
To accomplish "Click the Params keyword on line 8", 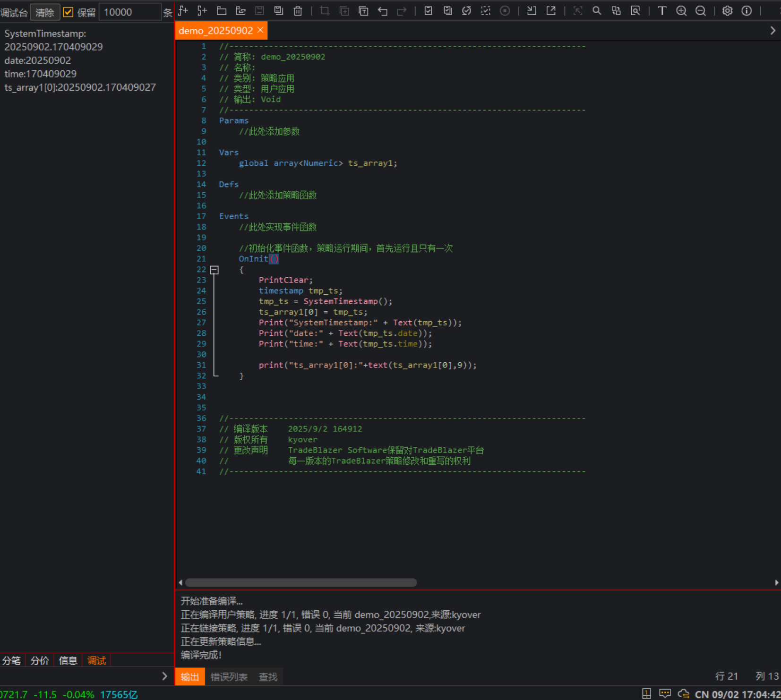I will [233, 121].
